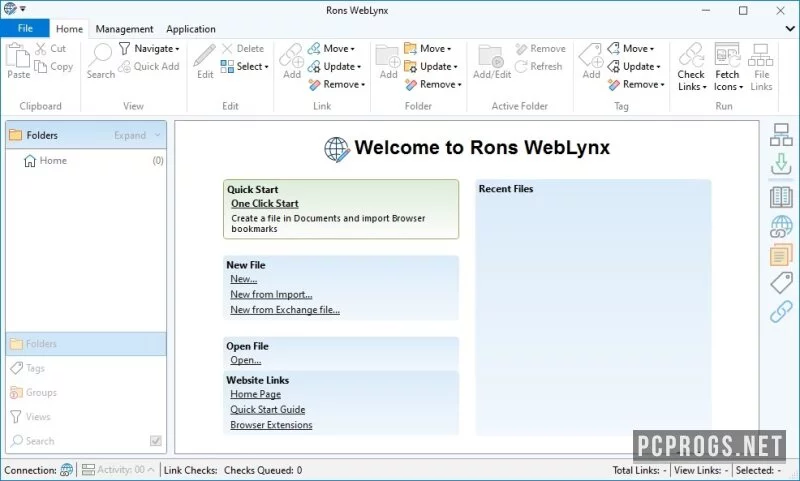Select the Folders pane in left navigation
Image resolution: width=800 pixels, height=481 pixels.
tap(86, 344)
